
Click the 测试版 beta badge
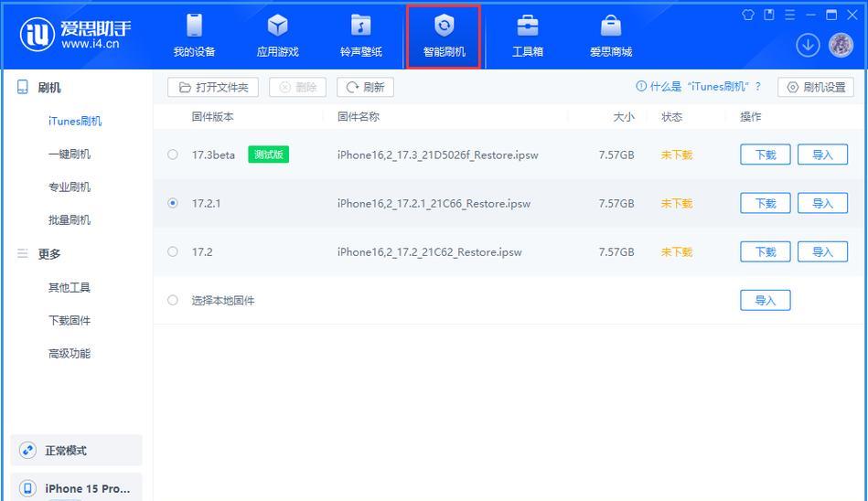pos(269,155)
